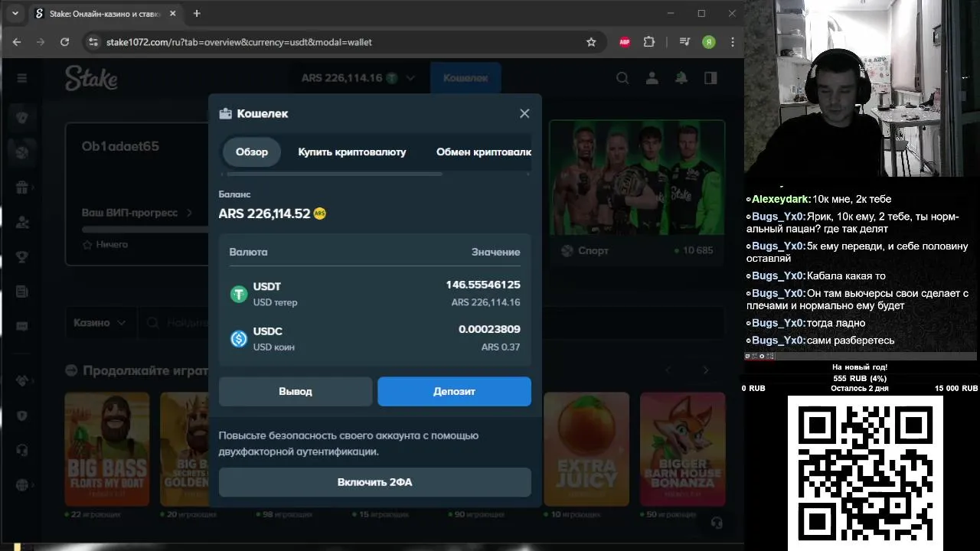
Task: Open the search magnifier in Stake header
Action: pos(622,78)
